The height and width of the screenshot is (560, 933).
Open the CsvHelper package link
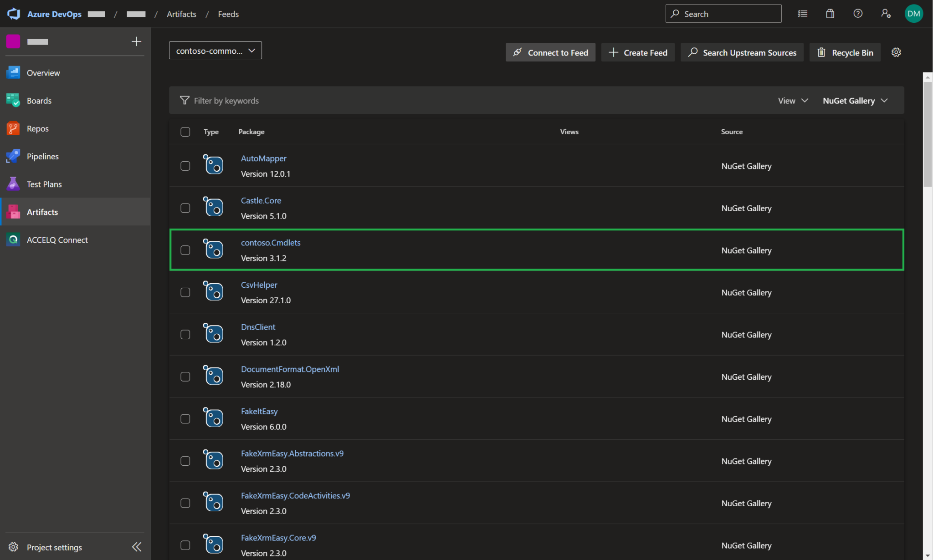click(259, 285)
